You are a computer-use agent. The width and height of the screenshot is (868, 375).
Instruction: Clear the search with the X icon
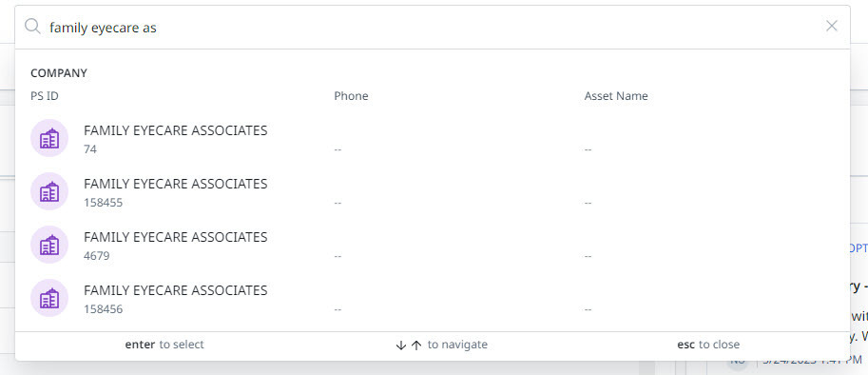point(832,26)
